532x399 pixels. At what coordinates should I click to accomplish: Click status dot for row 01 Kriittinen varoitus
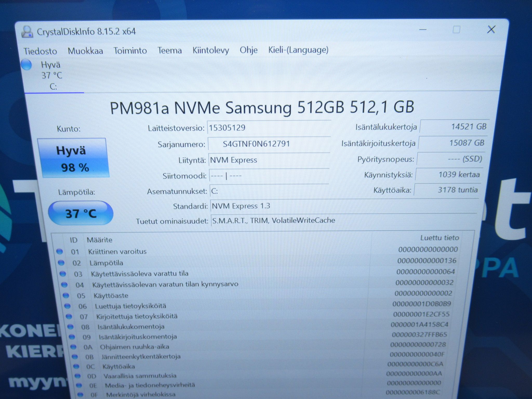59,251
